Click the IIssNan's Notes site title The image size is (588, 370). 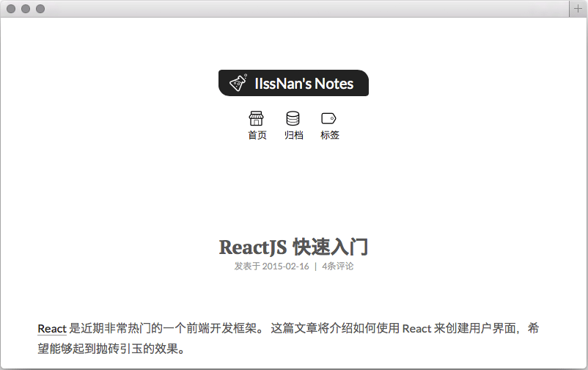(304, 84)
